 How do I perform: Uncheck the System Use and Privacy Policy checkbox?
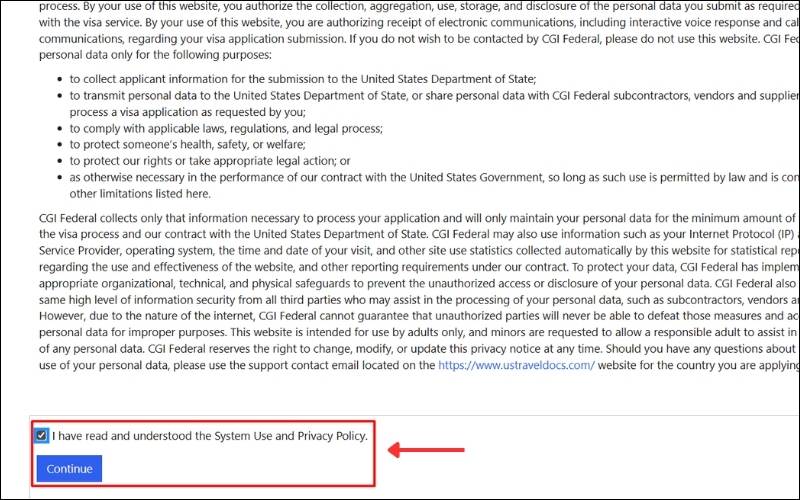coord(41,436)
